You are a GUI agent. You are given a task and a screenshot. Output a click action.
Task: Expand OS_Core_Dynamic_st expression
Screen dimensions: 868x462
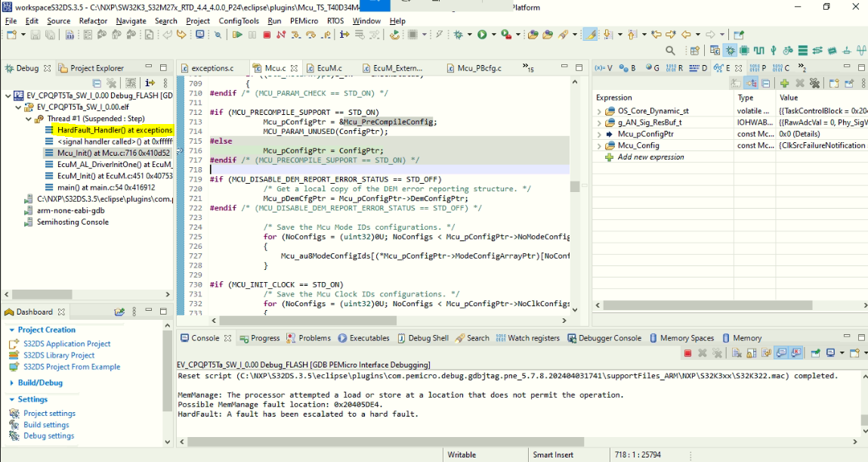click(x=599, y=111)
